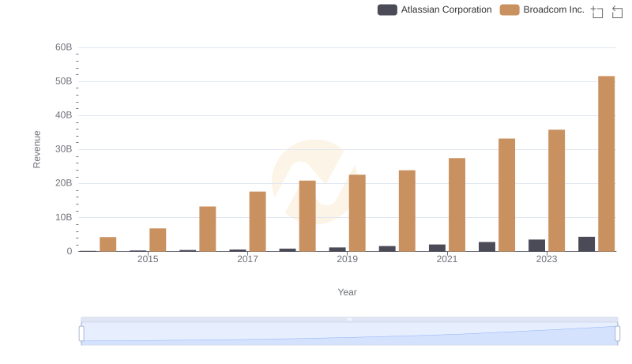Click the 2015 x-axis label
Image resolution: width=632 pixels, height=364 pixels.
tap(148, 259)
